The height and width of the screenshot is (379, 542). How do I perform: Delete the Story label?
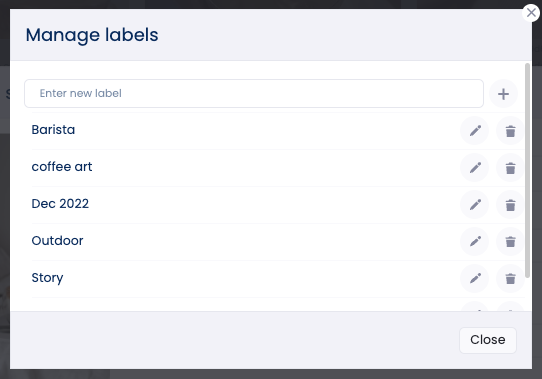click(510, 279)
